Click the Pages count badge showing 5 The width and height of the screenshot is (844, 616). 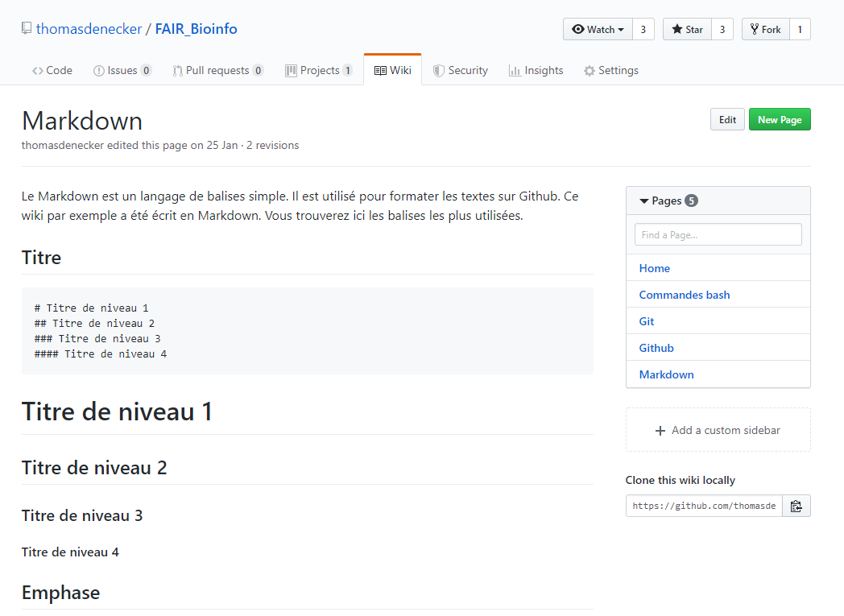click(691, 201)
